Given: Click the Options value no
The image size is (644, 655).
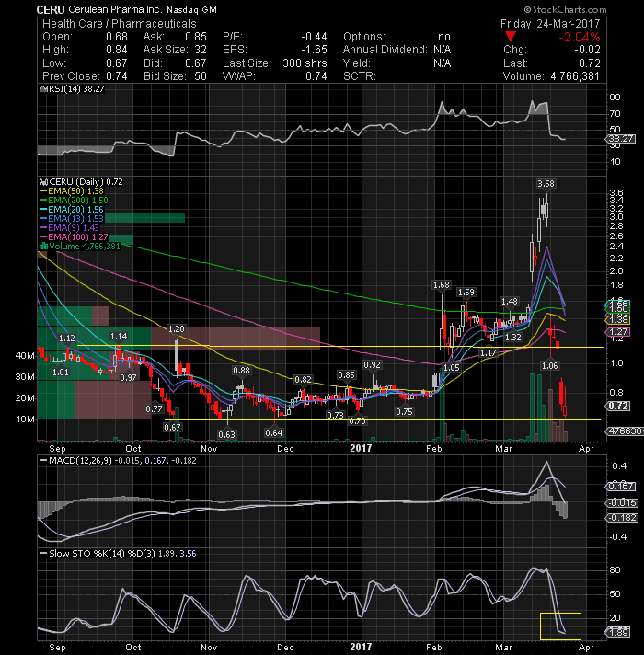Looking at the screenshot, I should [444, 37].
